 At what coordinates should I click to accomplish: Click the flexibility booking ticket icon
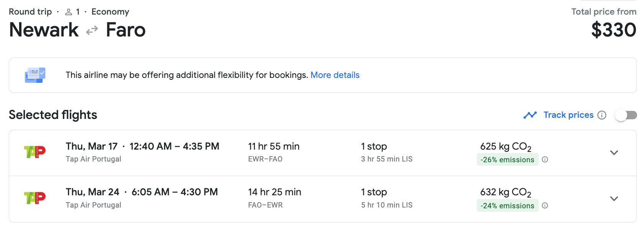35,75
